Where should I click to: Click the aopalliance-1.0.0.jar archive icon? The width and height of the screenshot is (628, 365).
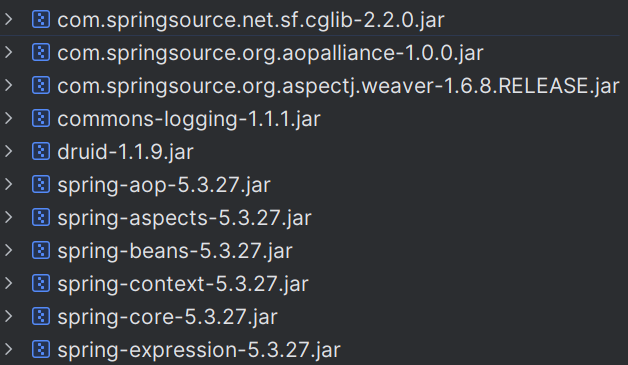coord(41,52)
